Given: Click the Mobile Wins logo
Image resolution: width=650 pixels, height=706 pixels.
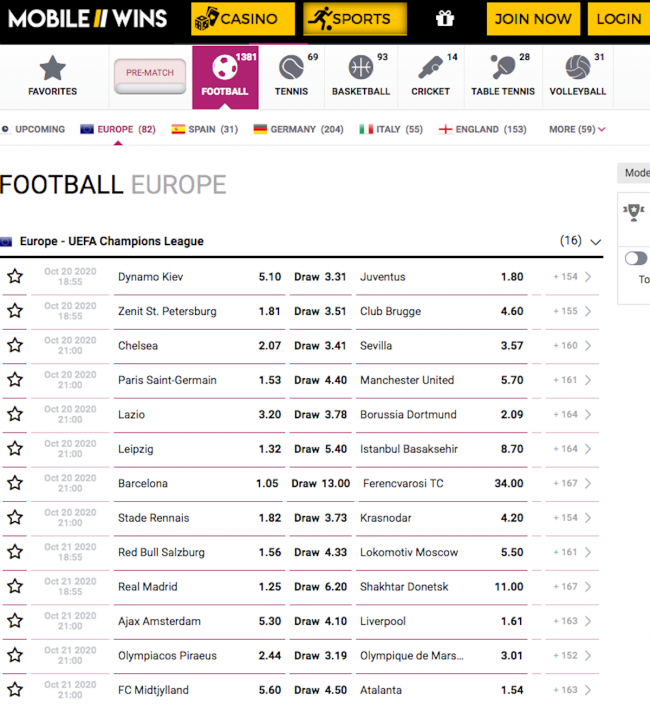Looking at the screenshot, I should click(88, 18).
